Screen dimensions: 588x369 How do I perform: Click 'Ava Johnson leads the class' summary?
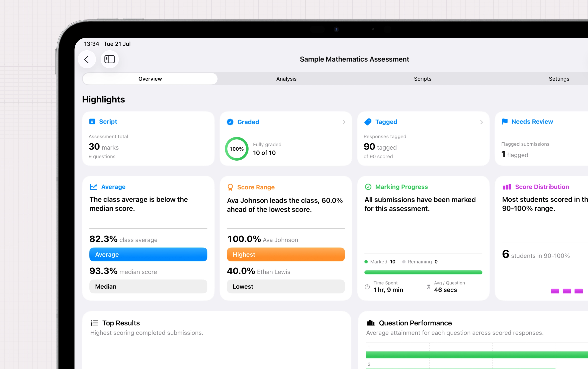pos(285,205)
